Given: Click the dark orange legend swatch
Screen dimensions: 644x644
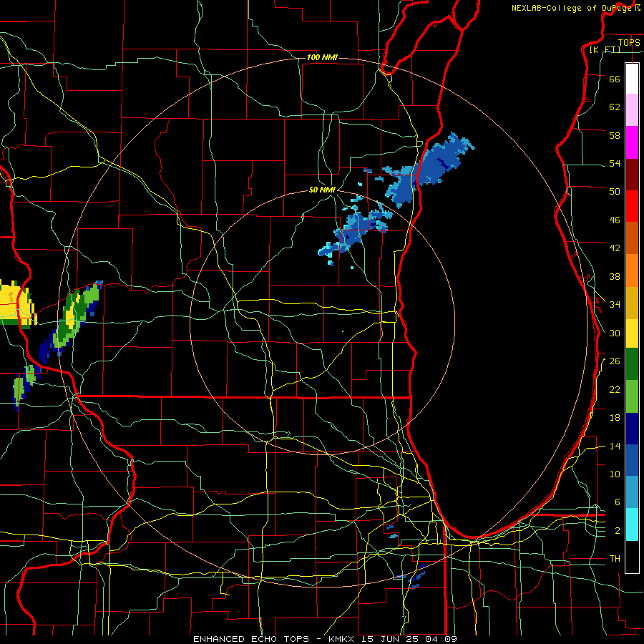Looking at the screenshot, I should point(632,238).
